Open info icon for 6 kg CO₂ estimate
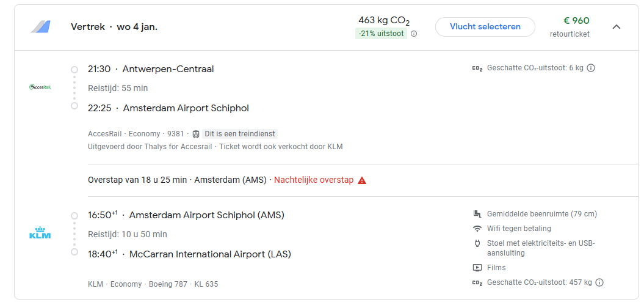 pos(591,68)
